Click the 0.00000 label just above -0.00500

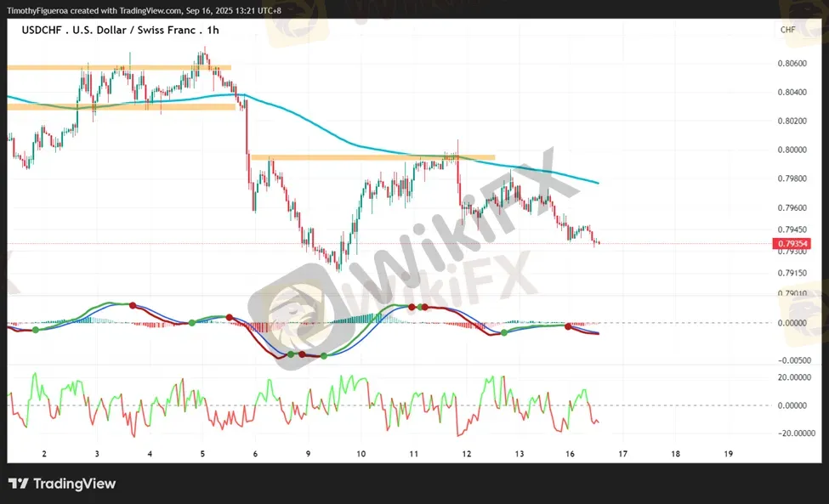click(792, 323)
